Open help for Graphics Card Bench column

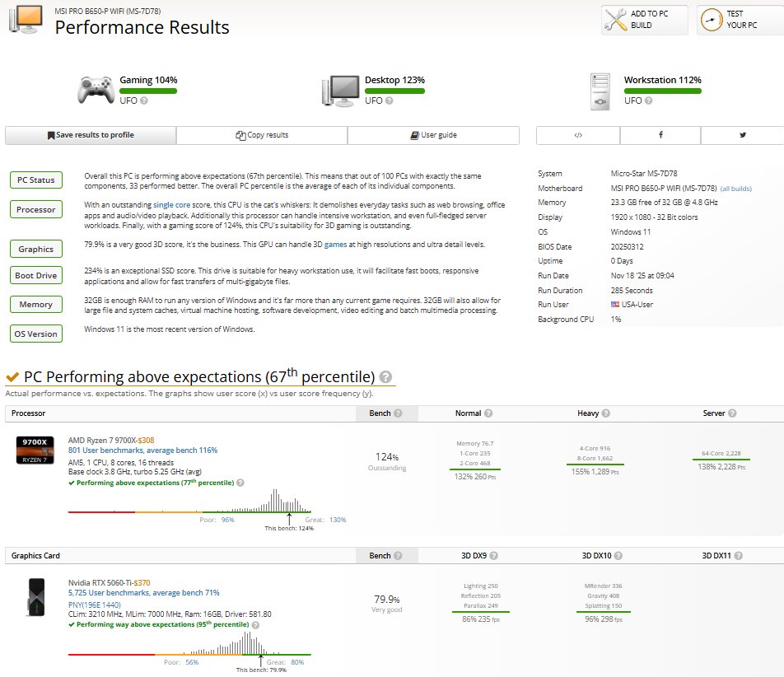[x=398, y=556]
